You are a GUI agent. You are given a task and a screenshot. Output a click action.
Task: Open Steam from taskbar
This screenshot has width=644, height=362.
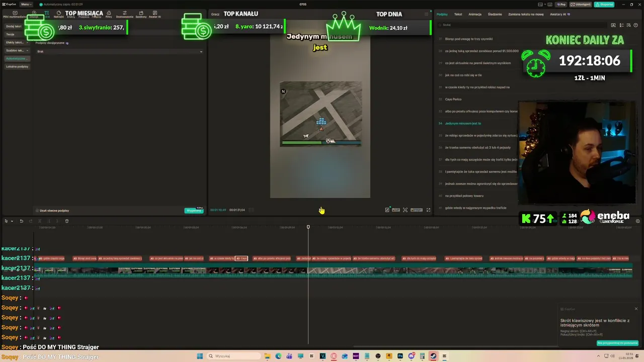(433, 356)
